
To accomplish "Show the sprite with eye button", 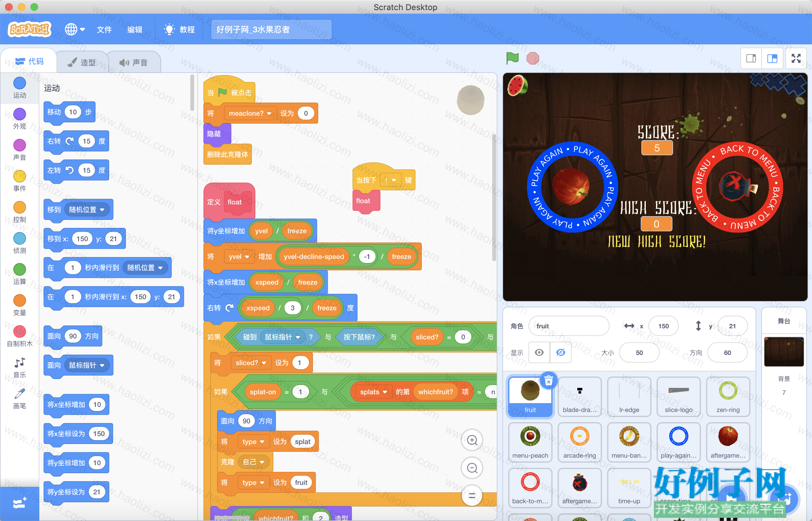I will click(539, 352).
